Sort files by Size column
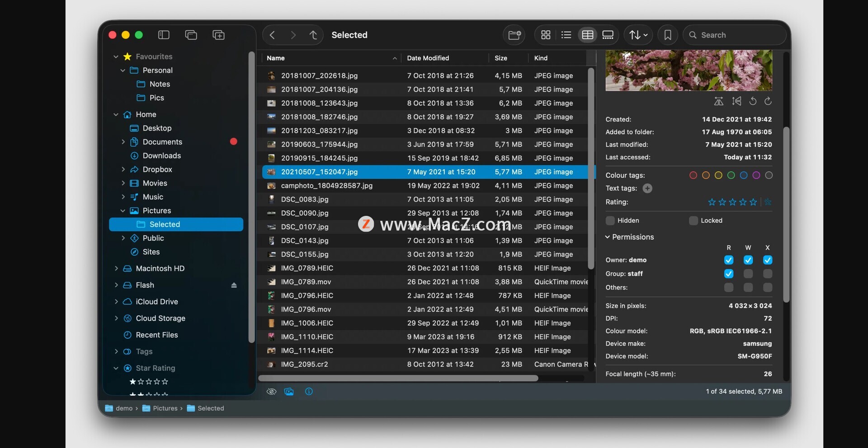Screen dimensions: 868x448 (x=500, y=58)
